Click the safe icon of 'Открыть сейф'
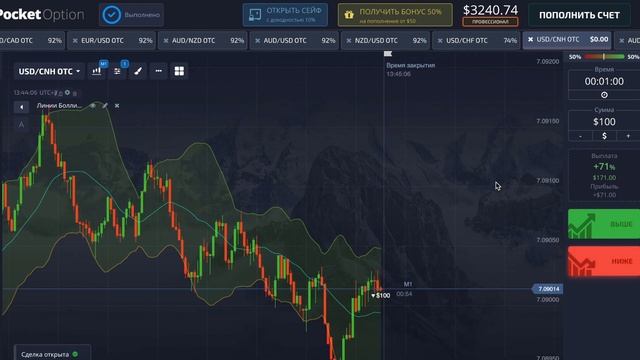 click(255, 15)
